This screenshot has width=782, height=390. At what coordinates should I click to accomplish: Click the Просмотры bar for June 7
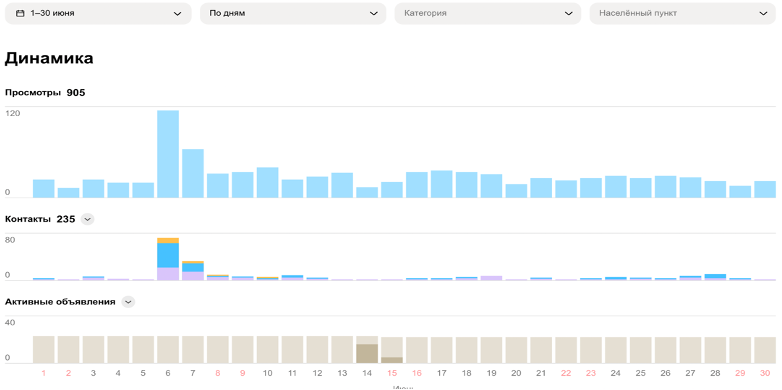(193, 174)
